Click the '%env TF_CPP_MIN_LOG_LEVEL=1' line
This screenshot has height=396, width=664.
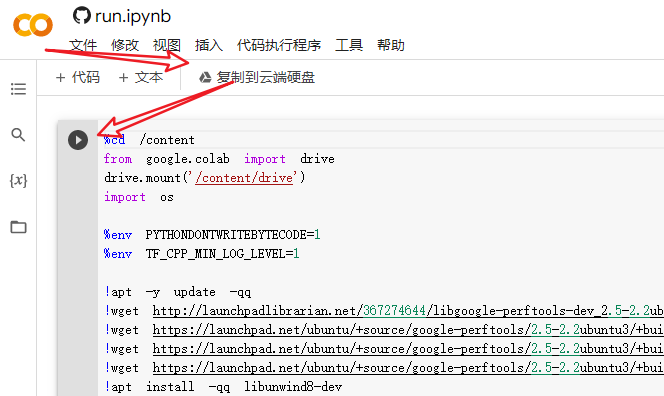pyautogui.click(x=202, y=254)
